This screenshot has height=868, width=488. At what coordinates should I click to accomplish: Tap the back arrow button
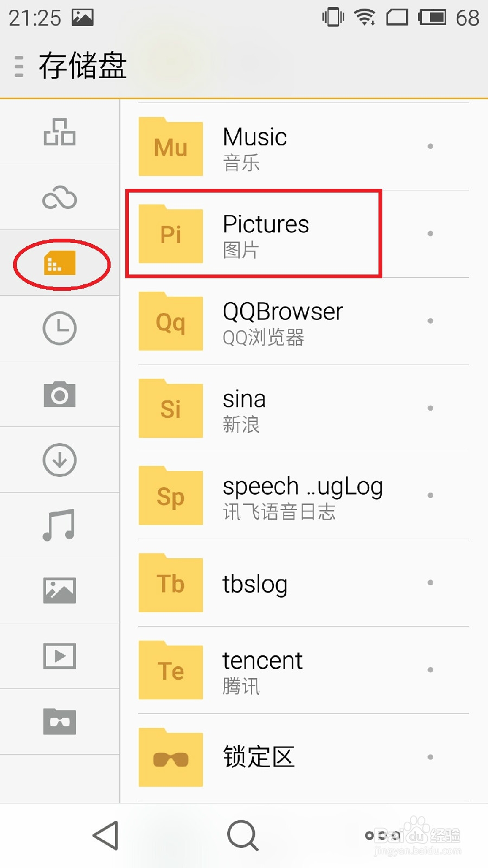[x=106, y=835]
